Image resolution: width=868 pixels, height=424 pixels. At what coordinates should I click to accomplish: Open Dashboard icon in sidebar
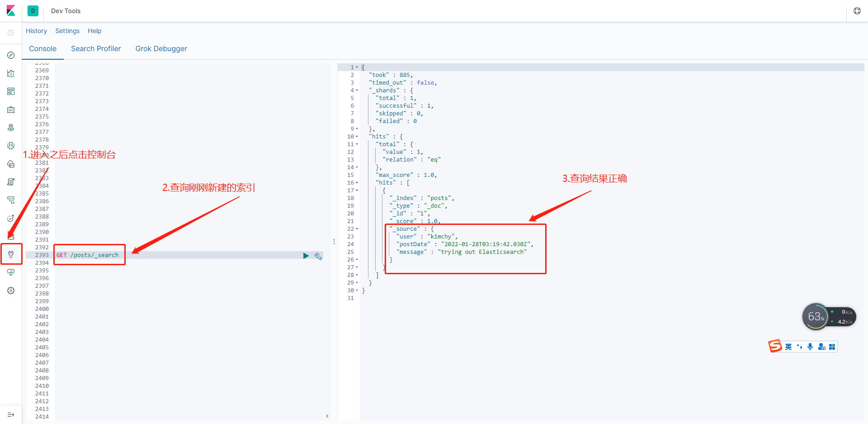click(11, 91)
